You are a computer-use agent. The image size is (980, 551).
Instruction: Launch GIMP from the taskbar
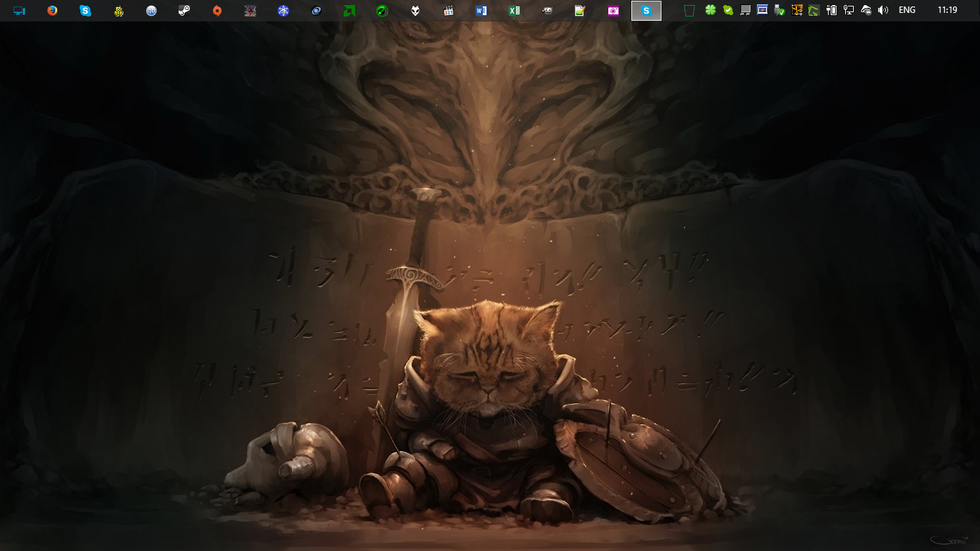(547, 11)
